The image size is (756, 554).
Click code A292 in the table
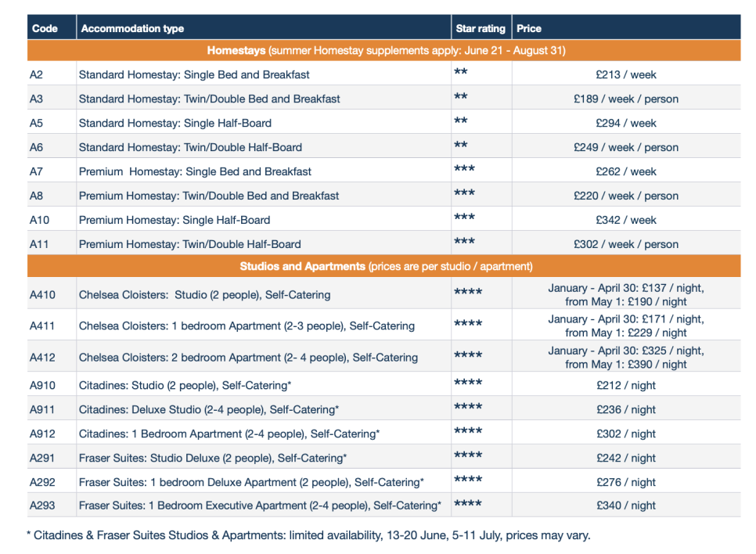click(42, 482)
